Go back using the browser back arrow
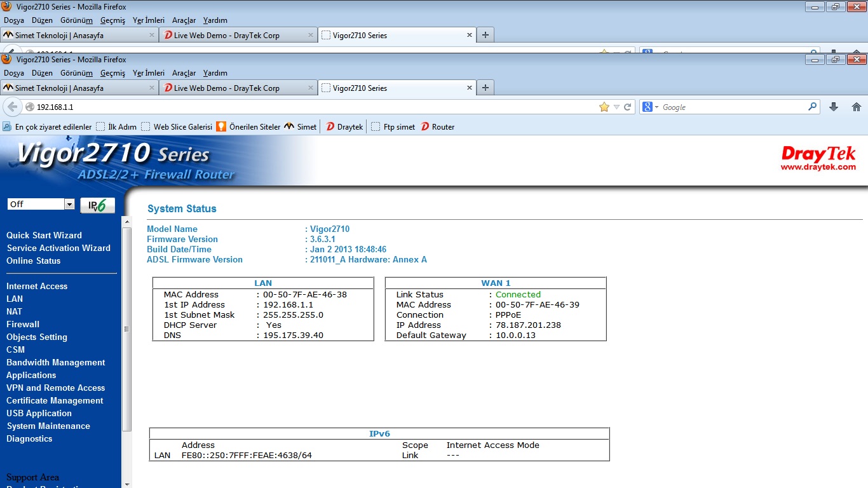 [x=12, y=107]
